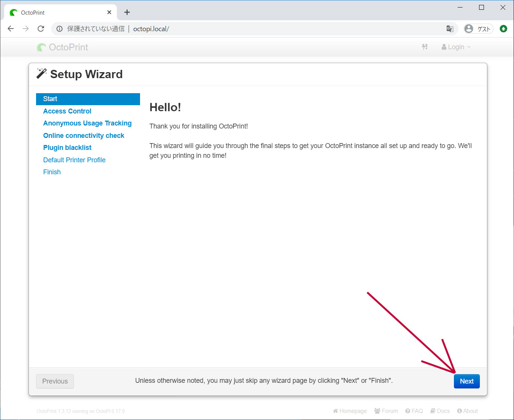Open the Plugin blacklist step
This screenshot has height=420, width=514.
click(67, 148)
